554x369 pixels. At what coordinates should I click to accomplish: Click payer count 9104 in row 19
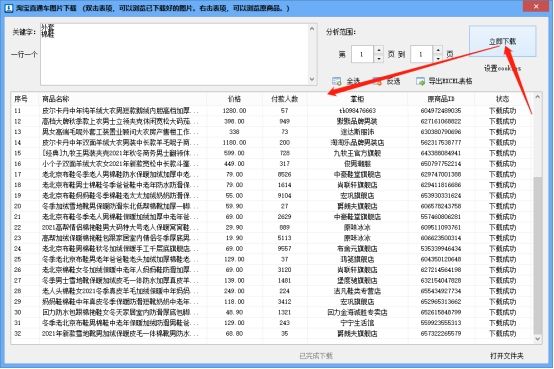pos(284,195)
